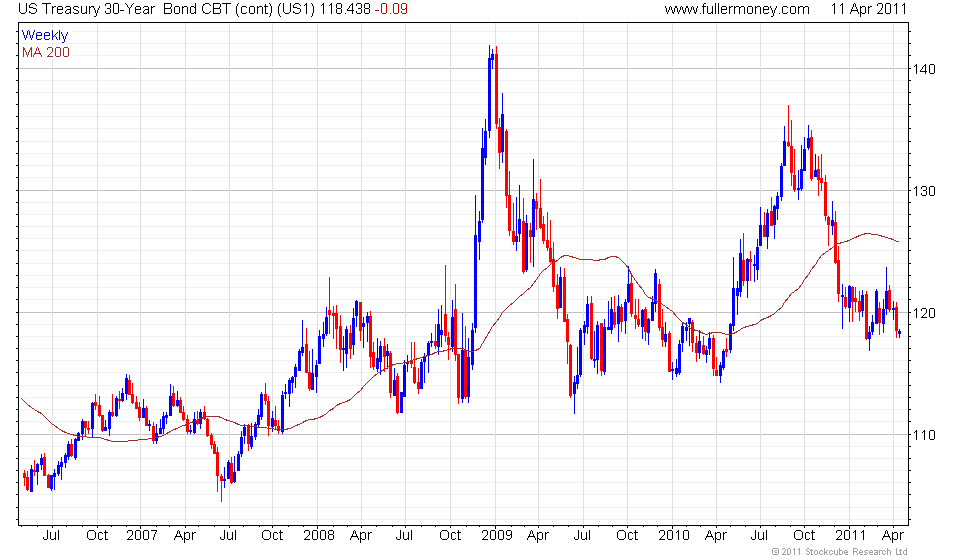Click the '(US1)' ticker symbol in title

point(297,9)
